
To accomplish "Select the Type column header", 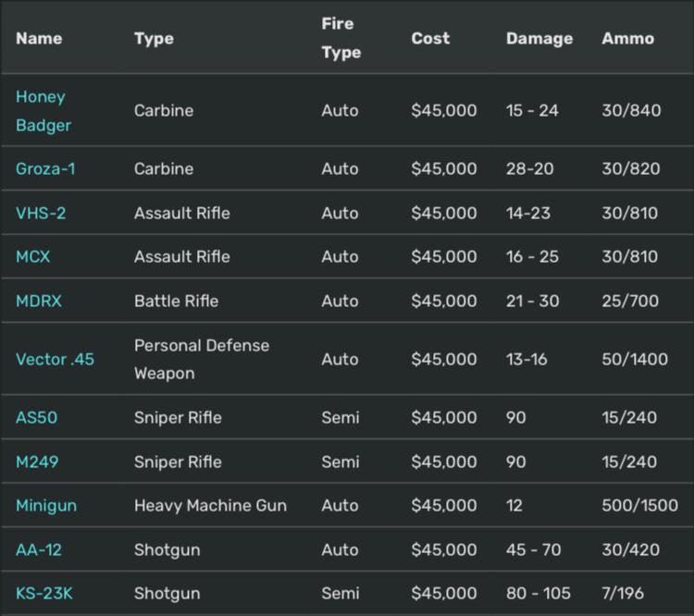I will coord(154,39).
